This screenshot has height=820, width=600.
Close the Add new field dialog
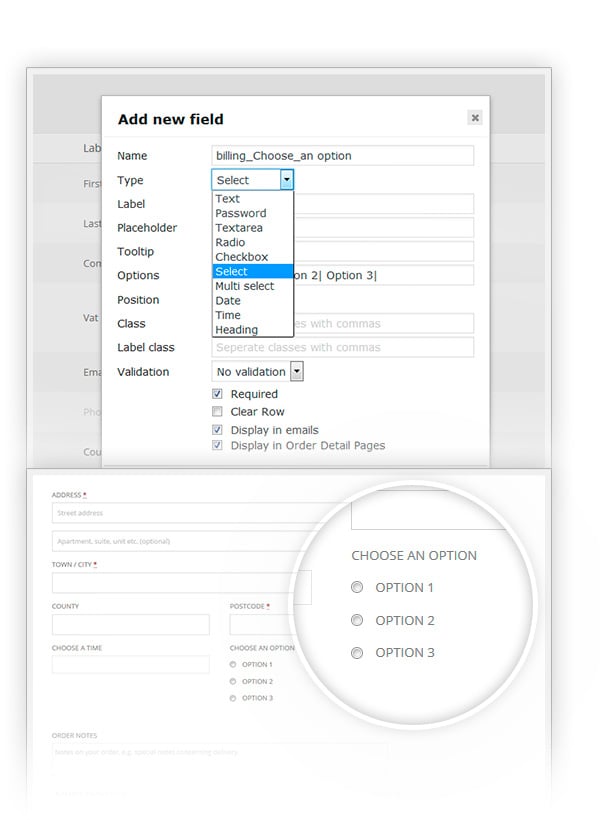click(x=475, y=118)
